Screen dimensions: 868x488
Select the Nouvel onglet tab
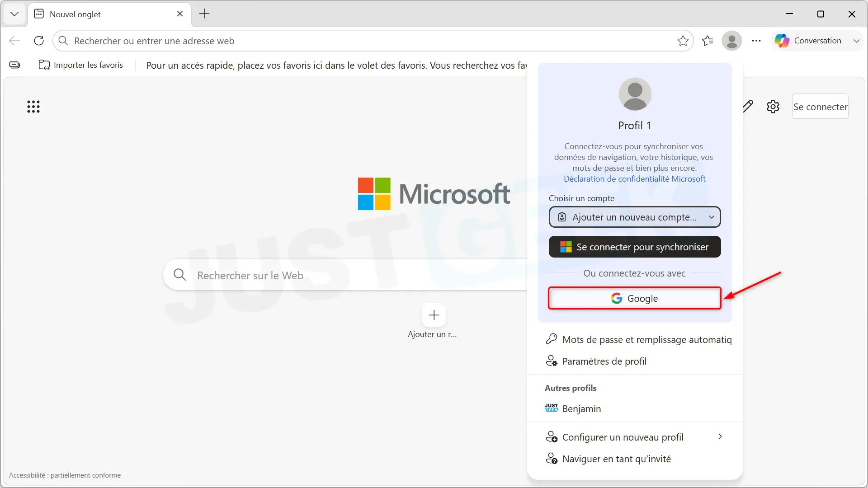point(108,14)
